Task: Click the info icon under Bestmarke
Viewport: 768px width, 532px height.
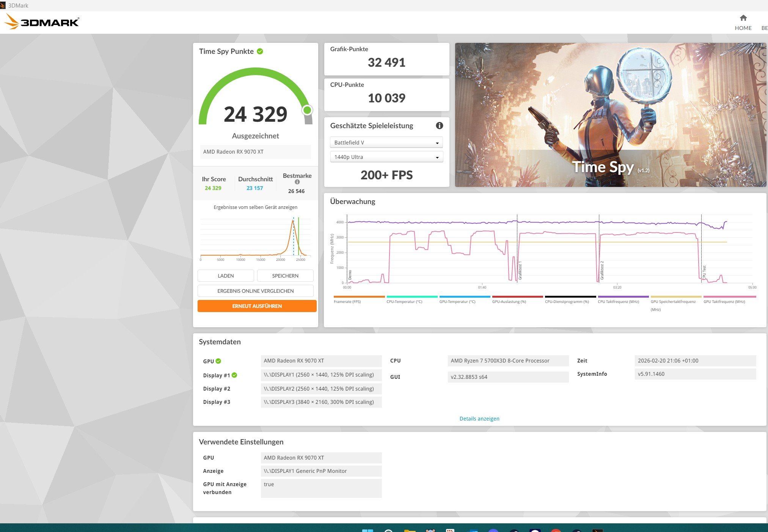Action: pyautogui.click(x=297, y=182)
